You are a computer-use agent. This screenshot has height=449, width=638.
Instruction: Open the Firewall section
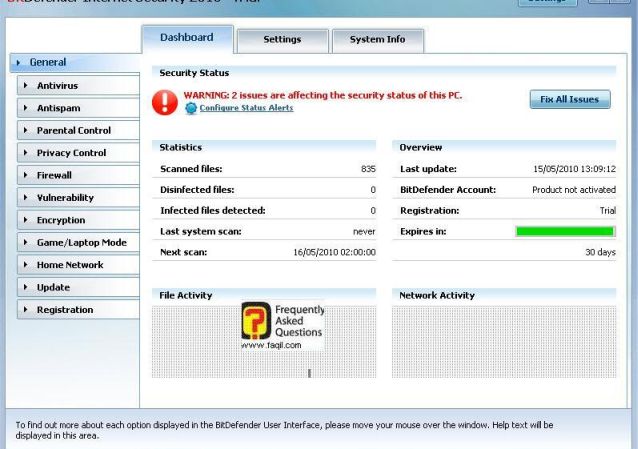[79, 175]
